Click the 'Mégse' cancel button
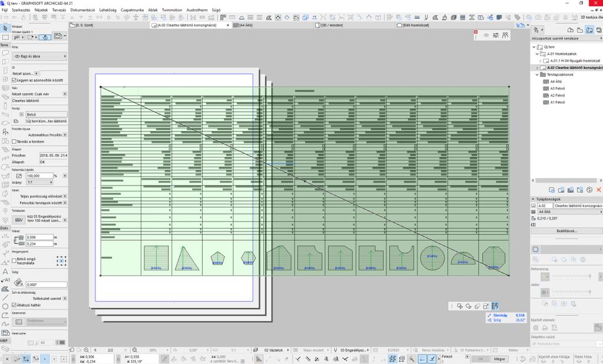 (499, 359)
